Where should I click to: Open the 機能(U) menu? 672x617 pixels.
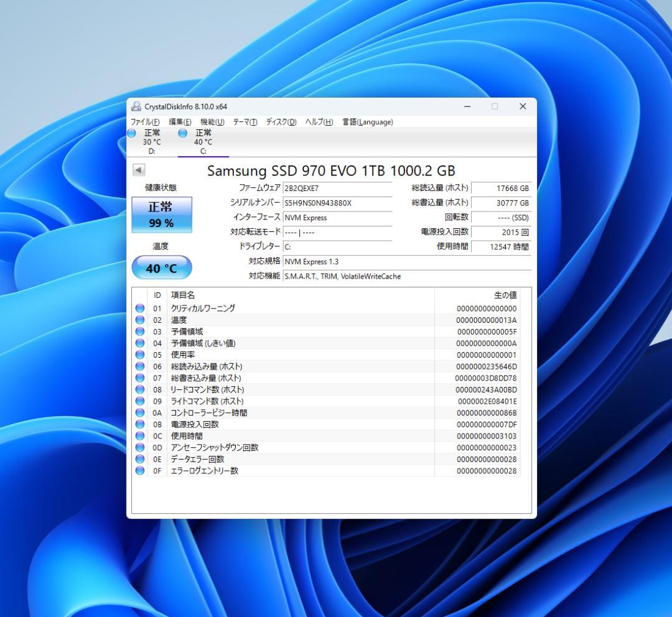[x=212, y=122]
